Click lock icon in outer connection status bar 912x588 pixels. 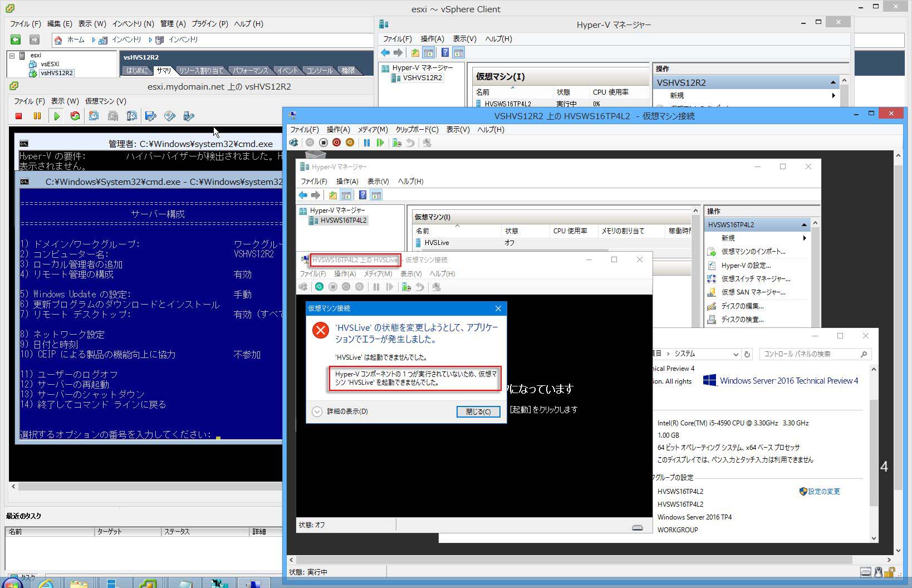click(890, 572)
